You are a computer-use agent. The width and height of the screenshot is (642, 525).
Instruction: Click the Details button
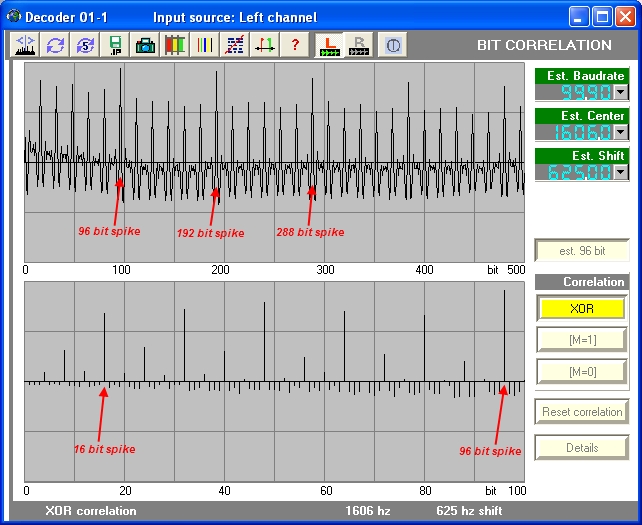pyautogui.click(x=581, y=448)
